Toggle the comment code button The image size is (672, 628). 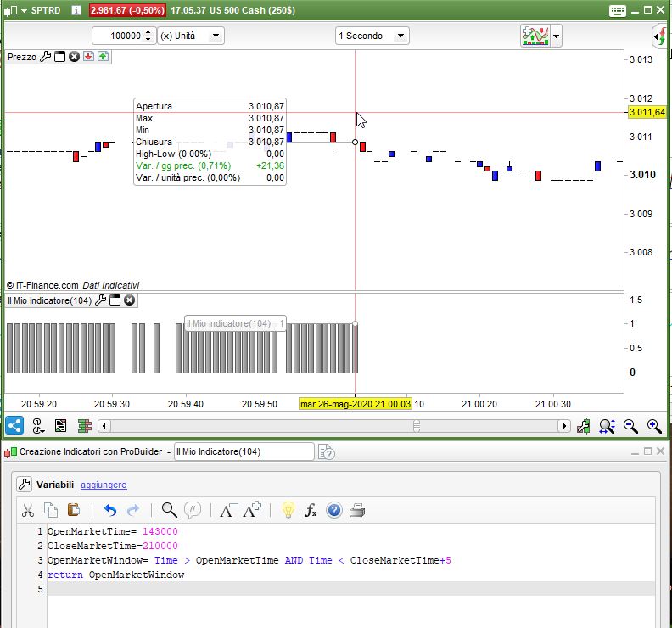[193, 510]
